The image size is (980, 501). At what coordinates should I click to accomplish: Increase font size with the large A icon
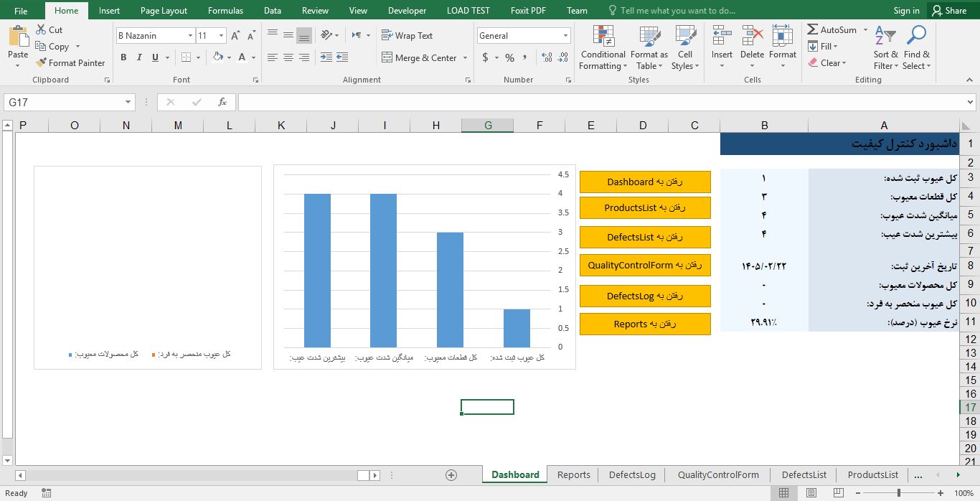pos(235,36)
